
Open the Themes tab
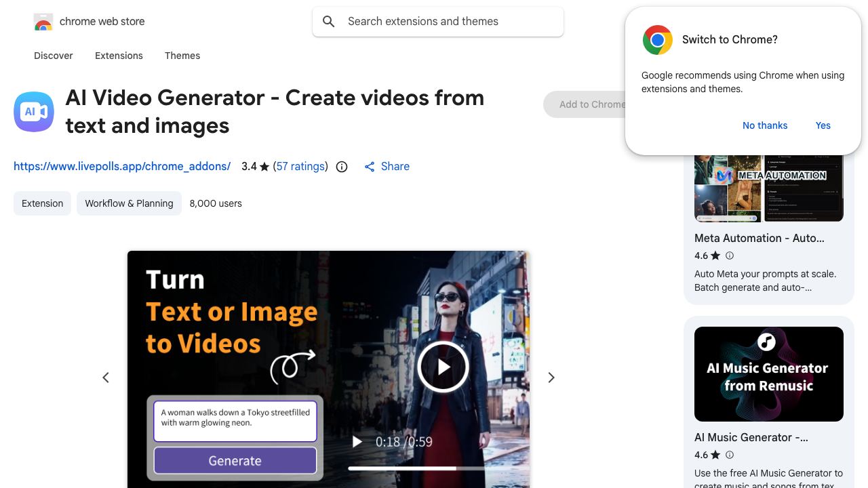[x=182, y=56]
